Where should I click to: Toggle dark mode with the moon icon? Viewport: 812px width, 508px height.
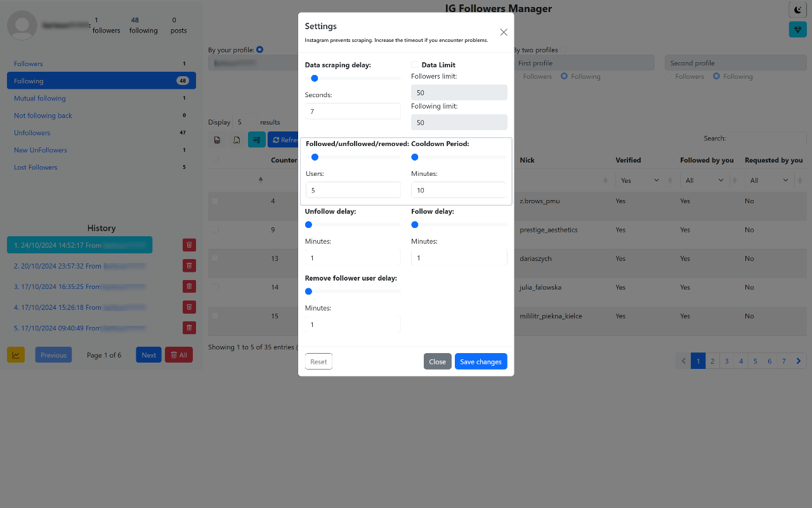coord(797,10)
